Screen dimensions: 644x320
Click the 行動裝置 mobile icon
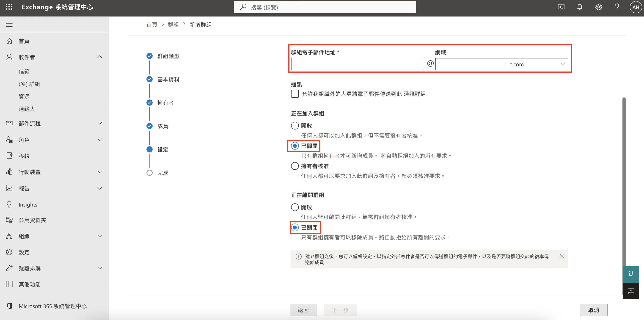click(x=9, y=172)
